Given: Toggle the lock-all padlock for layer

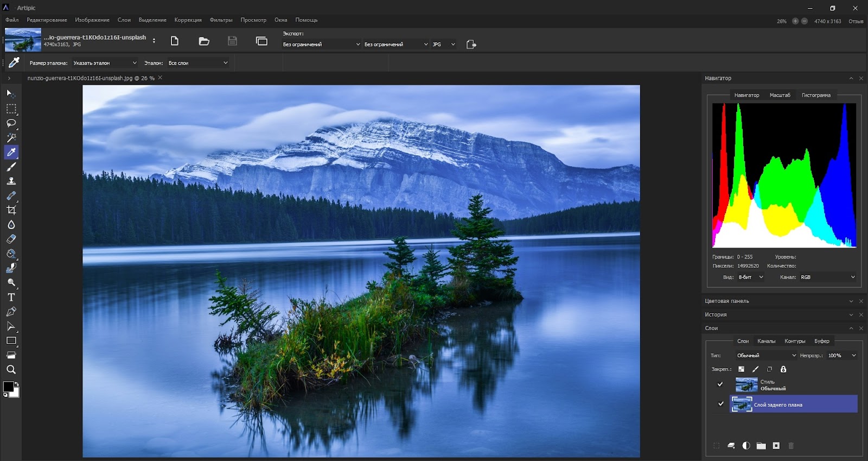Looking at the screenshot, I should [x=783, y=369].
